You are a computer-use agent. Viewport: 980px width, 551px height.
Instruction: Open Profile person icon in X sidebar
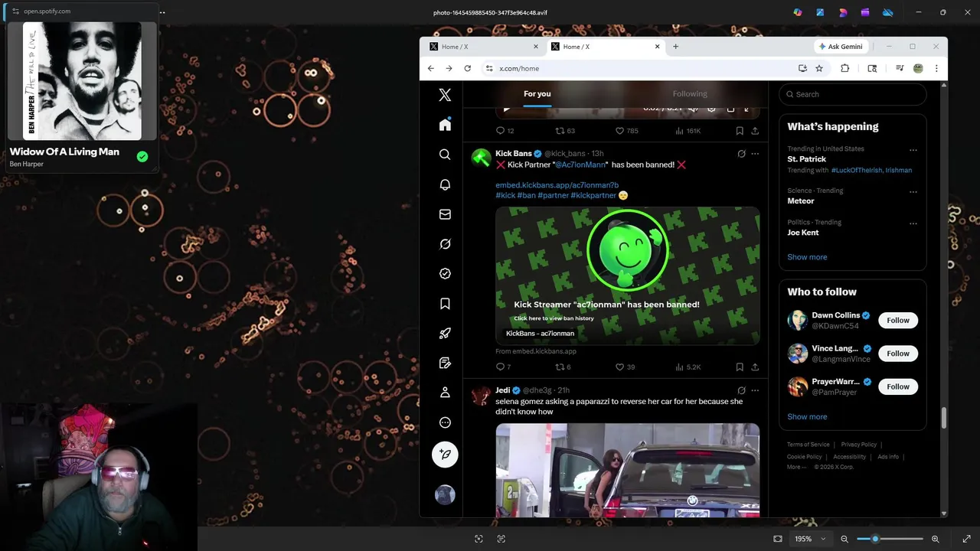(445, 393)
